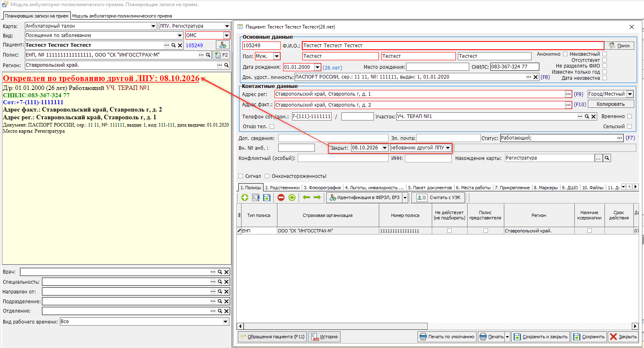Toggle the Неизвестный checkbox
The image size is (644, 348).
click(x=604, y=54)
